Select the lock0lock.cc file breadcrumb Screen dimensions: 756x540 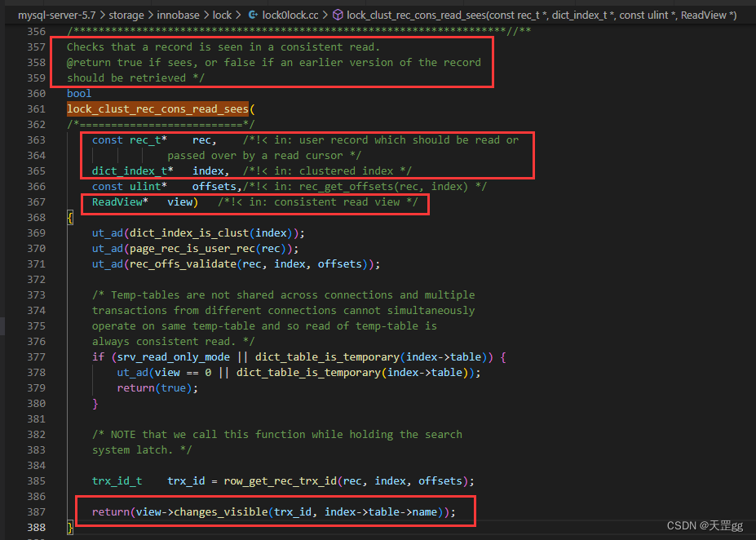point(290,15)
